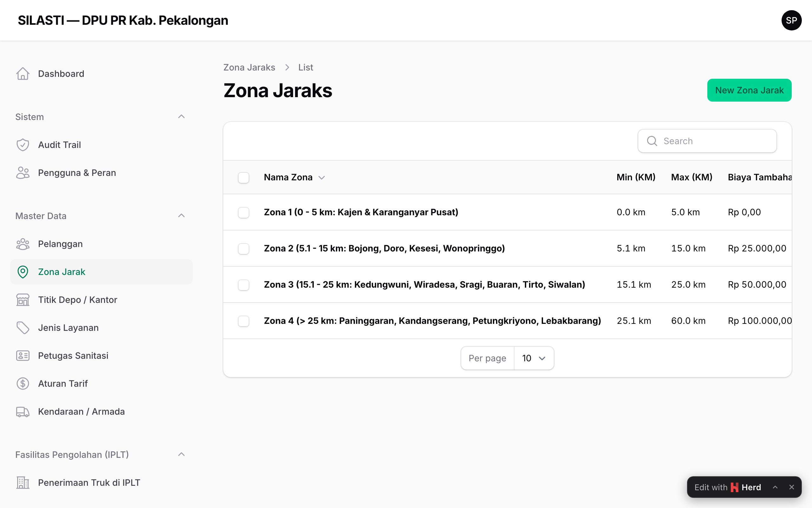Click the 60.0 km cell in Zona 4
Screen dimensions: 812x508
pyautogui.click(x=688, y=321)
